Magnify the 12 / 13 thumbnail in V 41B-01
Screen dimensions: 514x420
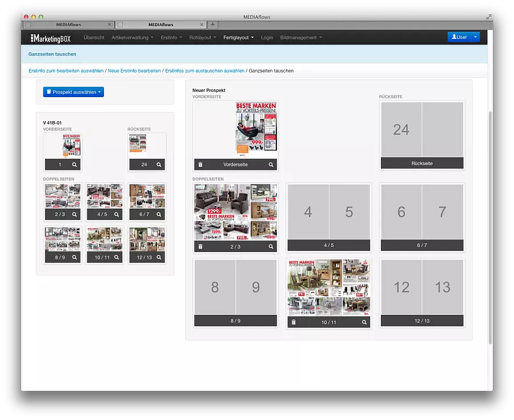tap(159, 257)
